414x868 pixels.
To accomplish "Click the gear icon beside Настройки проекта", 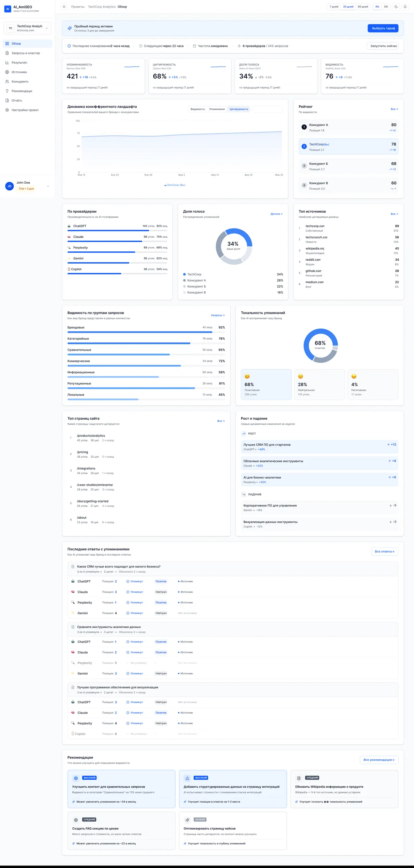I will [7, 110].
